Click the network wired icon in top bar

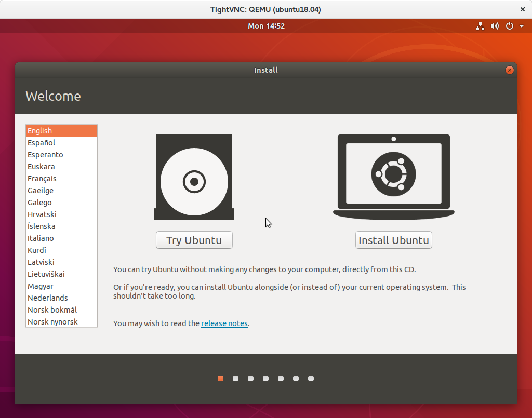[x=480, y=26]
